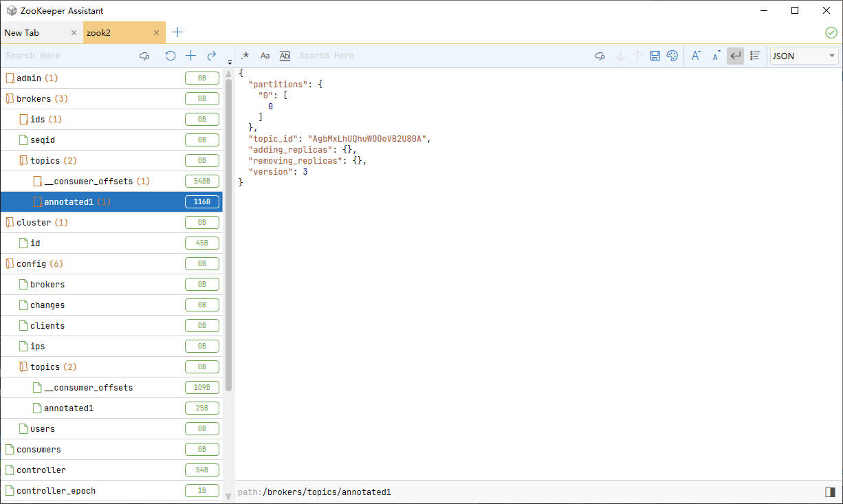The height and width of the screenshot is (504, 843).
Task: Open the consumers node
Action: tap(111, 450)
